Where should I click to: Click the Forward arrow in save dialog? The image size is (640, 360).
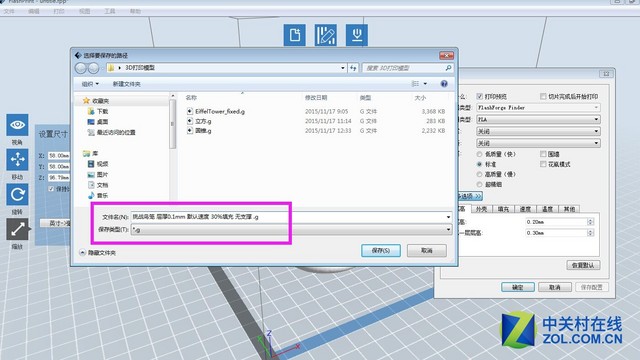coord(93,68)
